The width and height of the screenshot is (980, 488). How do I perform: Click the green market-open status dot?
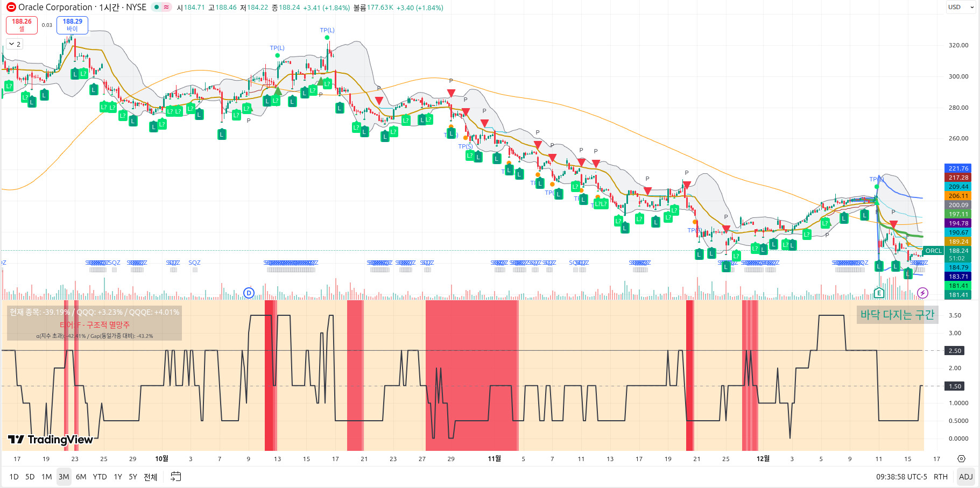(157, 7)
